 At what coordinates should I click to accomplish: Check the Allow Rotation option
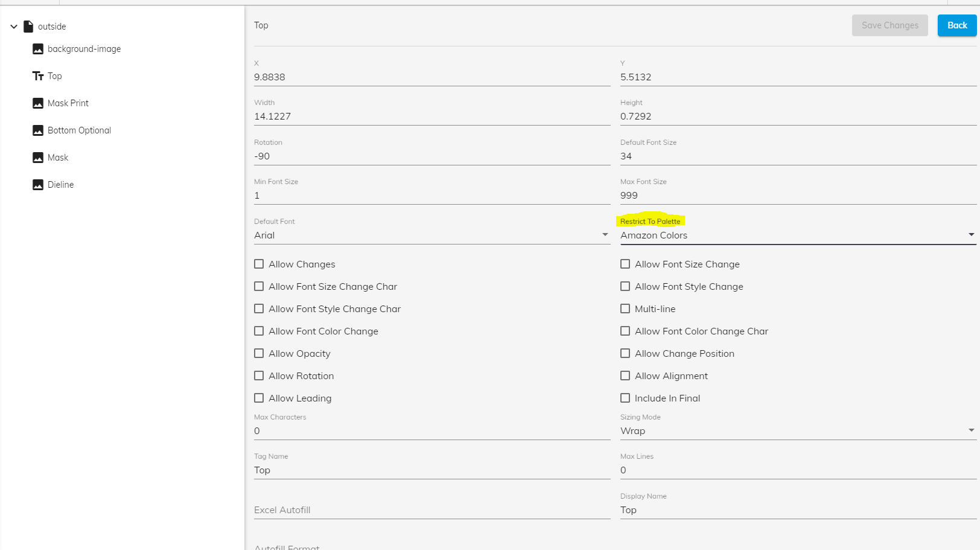pyautogui.click(x=259, y=376)
